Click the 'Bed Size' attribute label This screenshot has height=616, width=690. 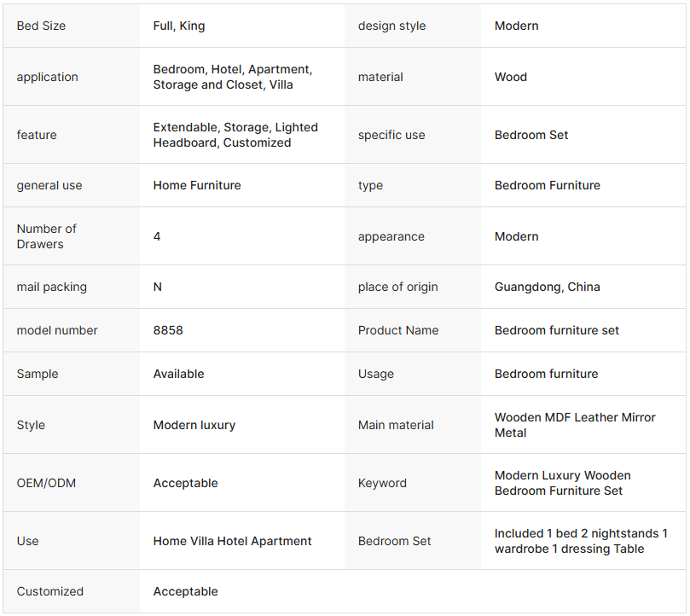tap(41, 26)
